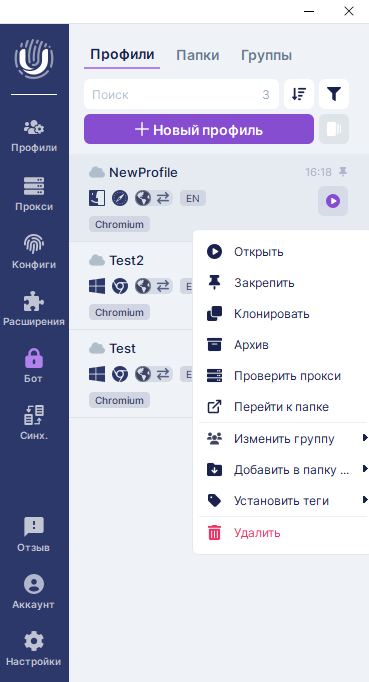
Task: Click Test's proxy globe icon
Action: [x=143, y=374]
